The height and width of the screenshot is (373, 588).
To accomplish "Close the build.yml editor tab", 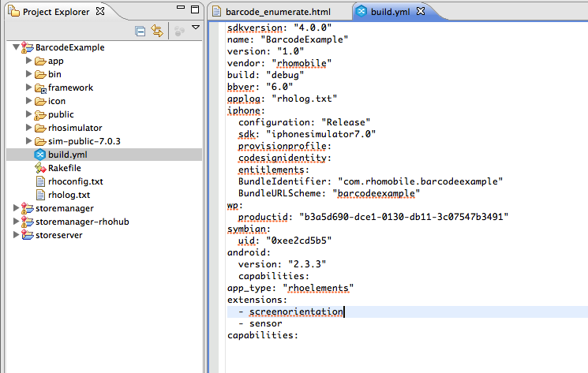I will point(421,11).
